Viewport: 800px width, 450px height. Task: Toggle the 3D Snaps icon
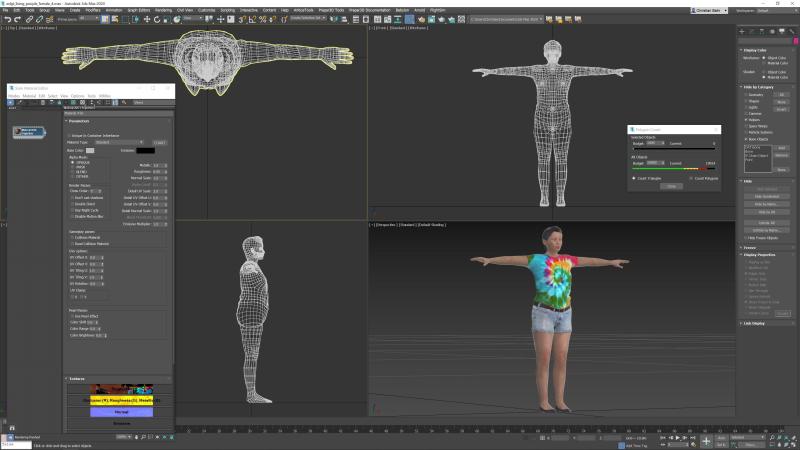242,19
